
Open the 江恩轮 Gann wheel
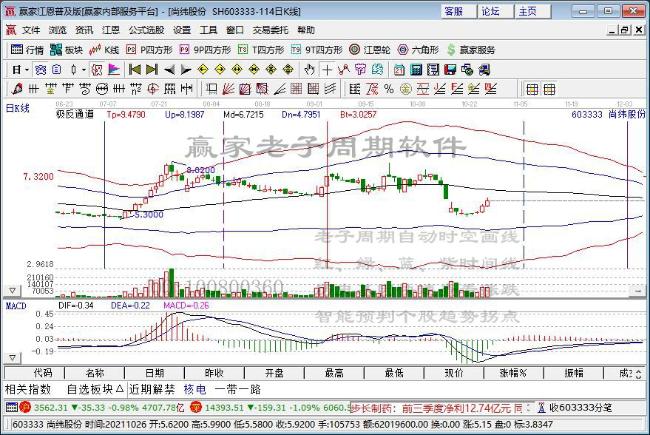pyautogui.click(x=370, y=50)
